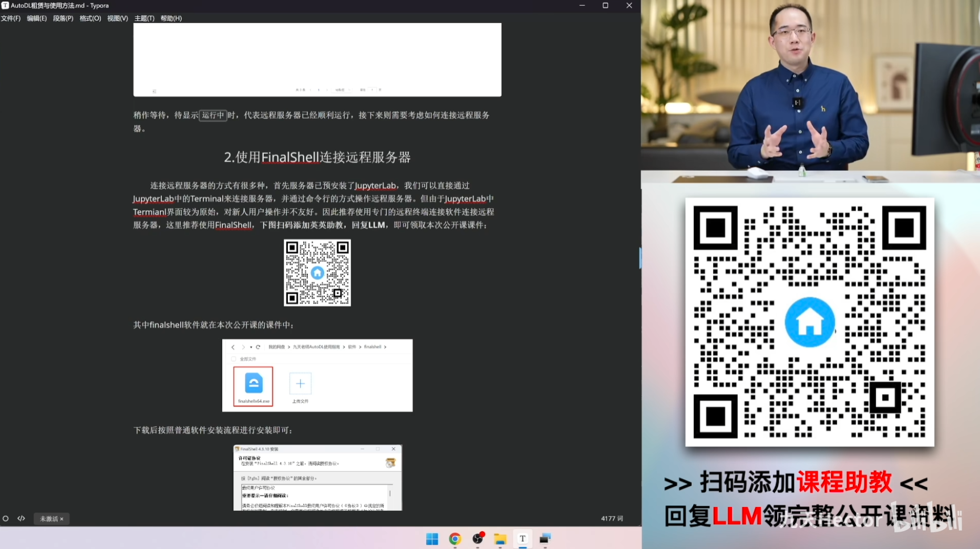Open the dual-monitor app in the taskbar

coord(545,539)
